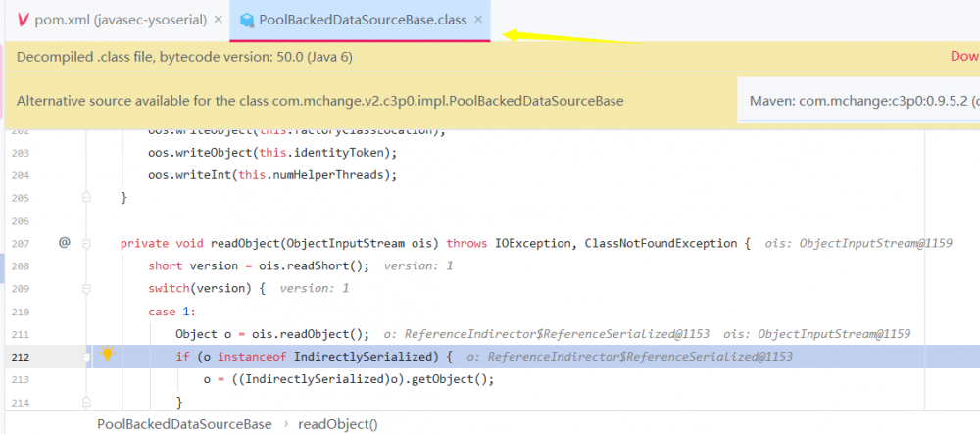The height and width of the screenshot is (434, 980).
Task: Click the fold end marker on line 205
Action: pyautogui.click(x=87, y=197)
